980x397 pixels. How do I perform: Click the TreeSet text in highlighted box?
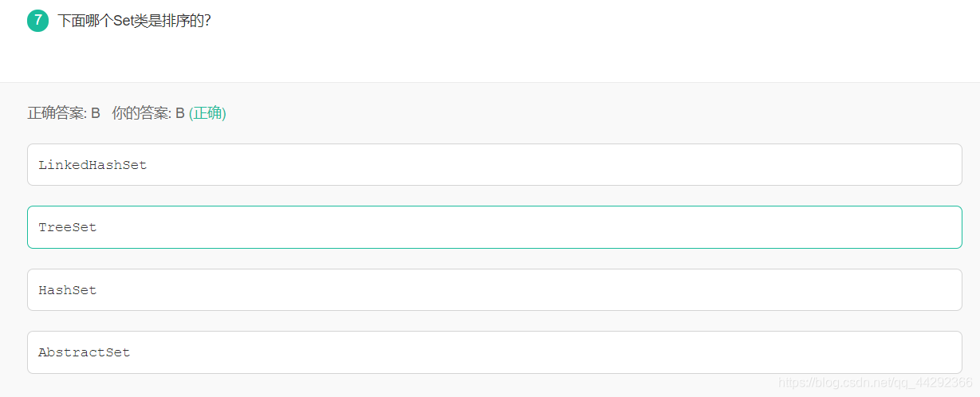coord(67,227)
